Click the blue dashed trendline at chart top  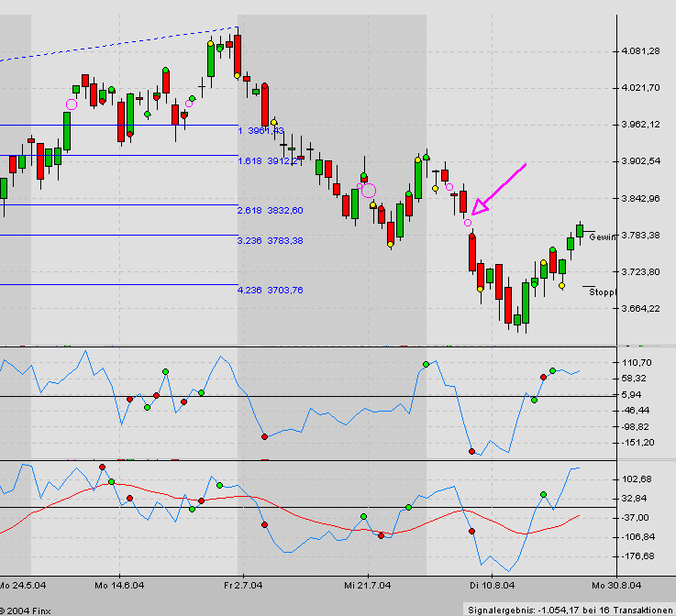119,43
